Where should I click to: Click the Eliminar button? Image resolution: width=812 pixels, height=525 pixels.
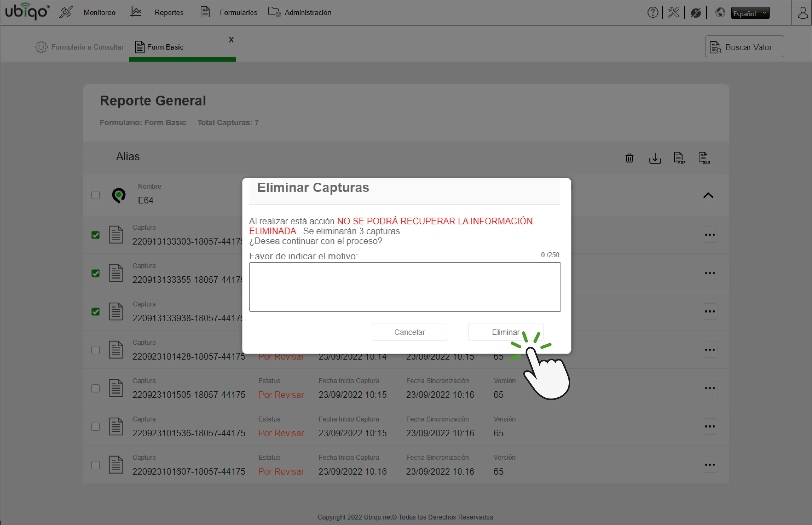[x=505, y=332]
